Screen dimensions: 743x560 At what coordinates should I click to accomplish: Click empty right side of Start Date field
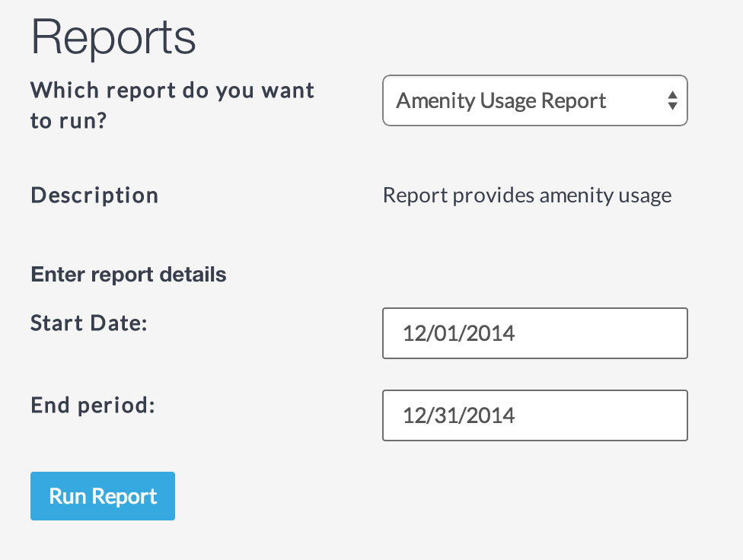624,333
